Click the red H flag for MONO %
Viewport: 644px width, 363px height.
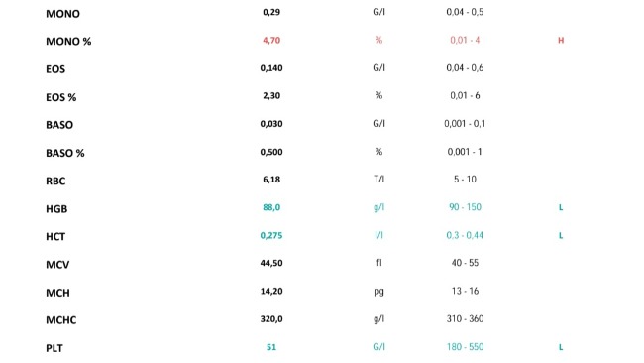pos(561,41)
